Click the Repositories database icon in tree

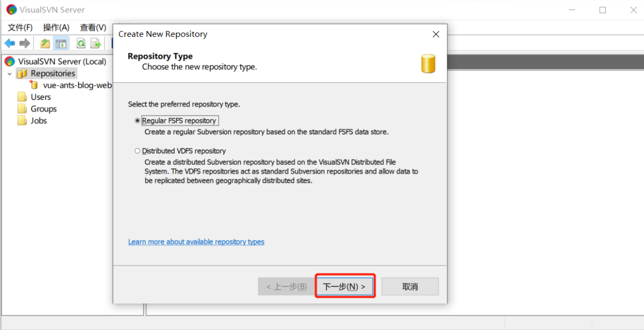click(x=22, y=73)
